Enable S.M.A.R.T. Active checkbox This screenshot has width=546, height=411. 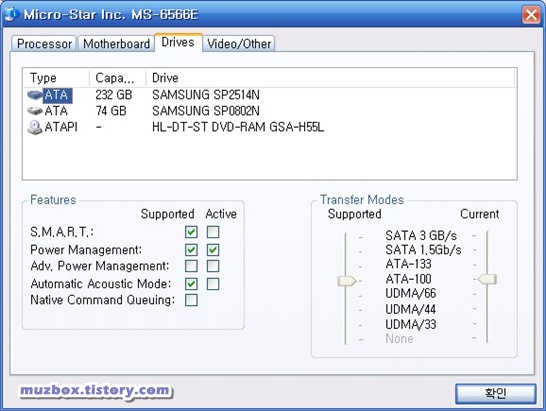(x=213, y=232)
